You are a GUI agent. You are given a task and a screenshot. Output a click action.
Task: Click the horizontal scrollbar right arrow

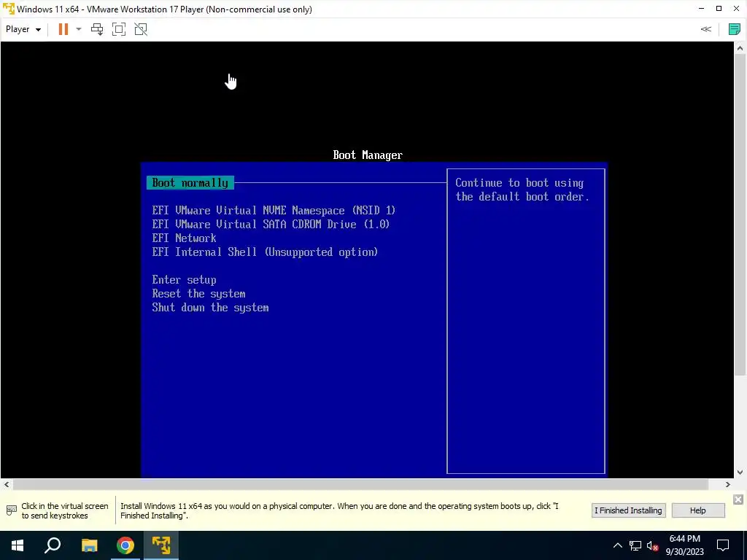(x=727, y=485)
